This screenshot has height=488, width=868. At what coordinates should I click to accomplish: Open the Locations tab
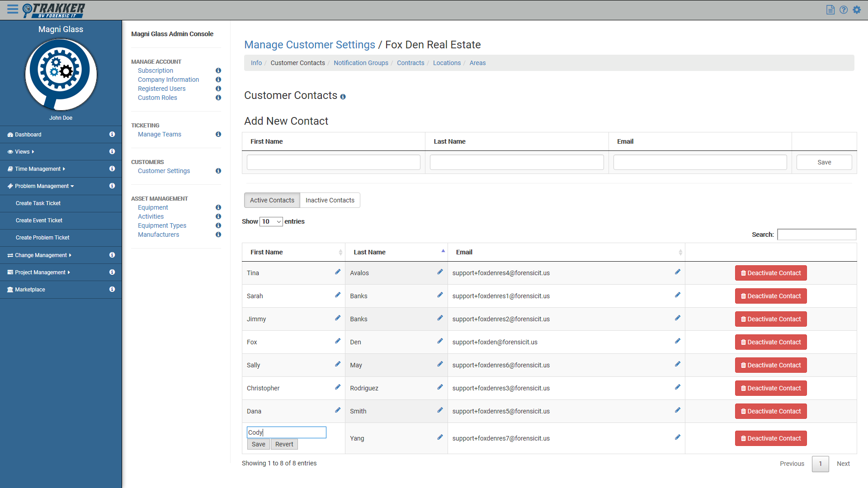click(x=447, y=63)
